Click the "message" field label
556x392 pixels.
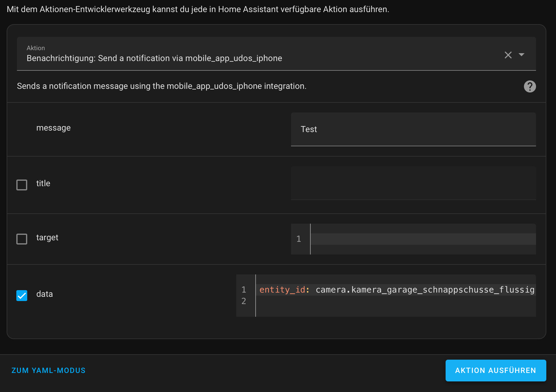click(x=54, y=128)
